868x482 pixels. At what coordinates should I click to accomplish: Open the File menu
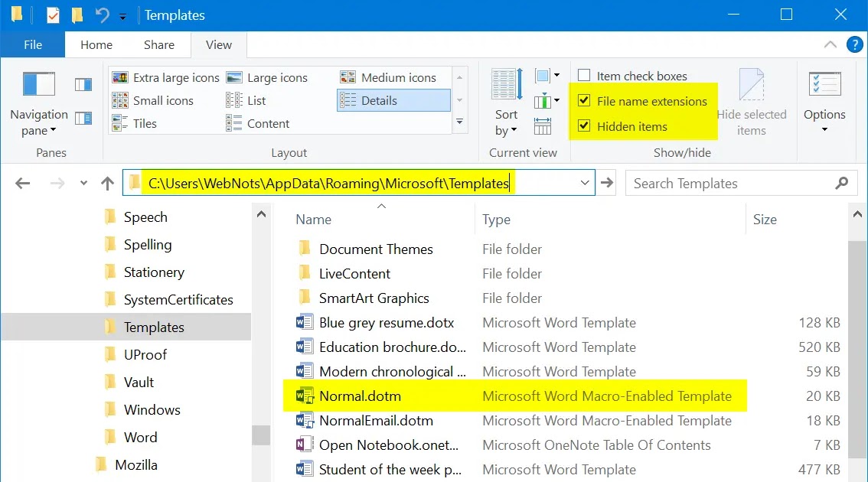(x=33, y=45)
